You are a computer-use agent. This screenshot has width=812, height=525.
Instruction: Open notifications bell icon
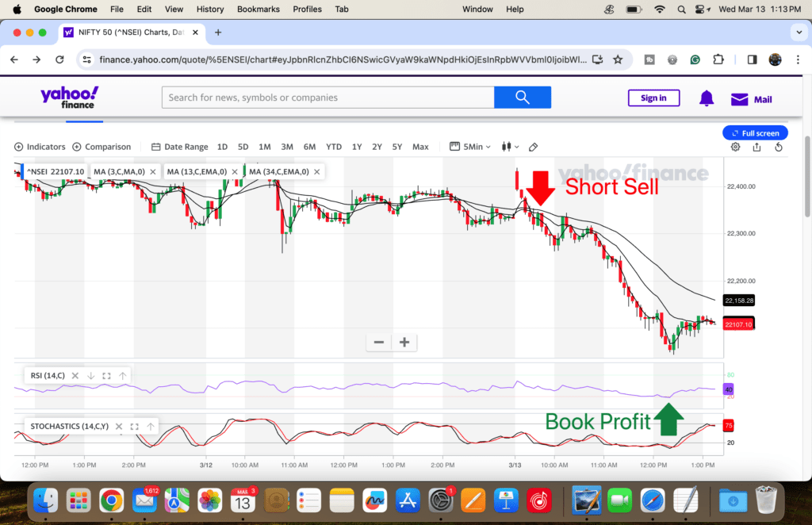pyautogui.click(x=707, y=98)
